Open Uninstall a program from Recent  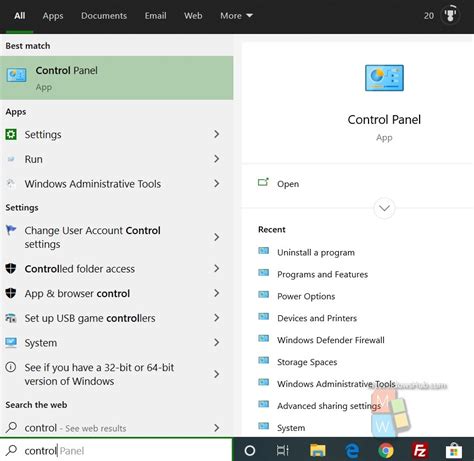point(316,252)
